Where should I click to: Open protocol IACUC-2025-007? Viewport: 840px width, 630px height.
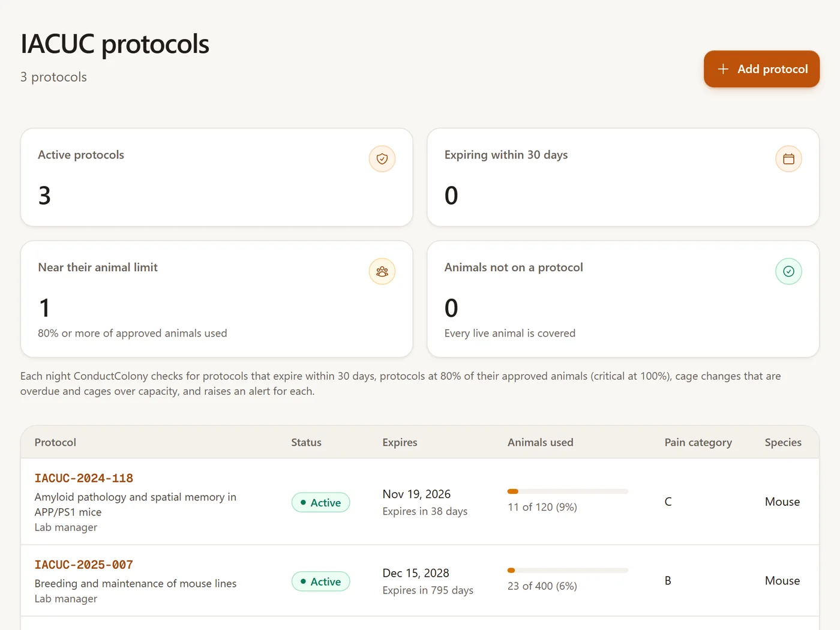pos(84,565)
